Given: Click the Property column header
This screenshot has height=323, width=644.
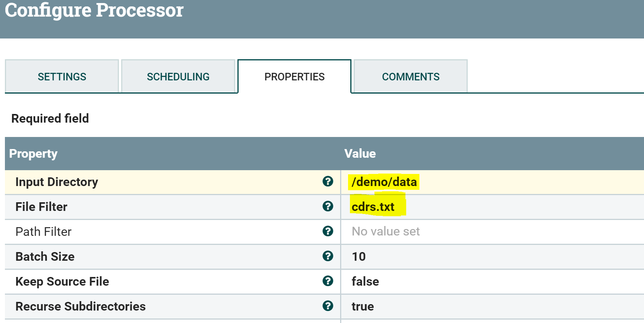Looking at the screenshot, I should click(33, 154).
